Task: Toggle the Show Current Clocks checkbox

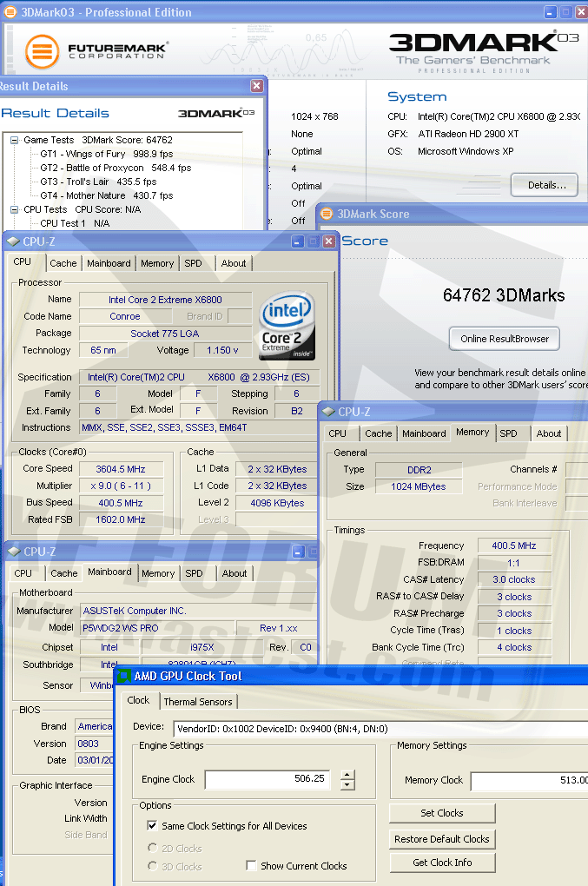Action: click(251, 866)
